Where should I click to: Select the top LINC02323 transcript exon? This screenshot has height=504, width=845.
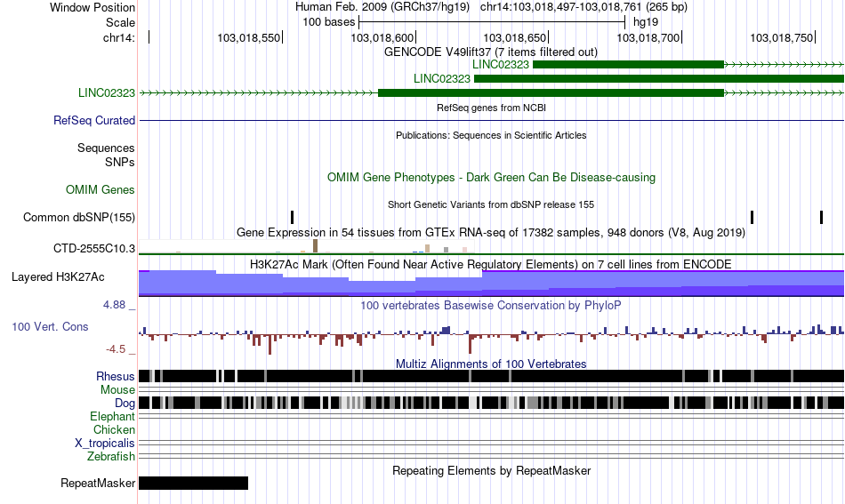click(628, 65)
